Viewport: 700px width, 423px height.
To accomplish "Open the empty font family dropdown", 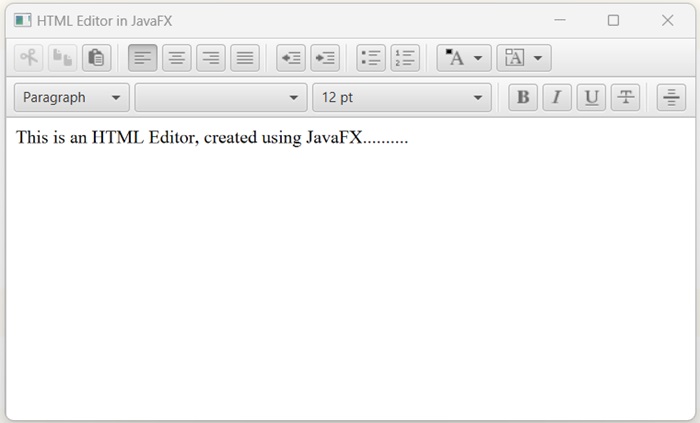I will pos(221,97).
